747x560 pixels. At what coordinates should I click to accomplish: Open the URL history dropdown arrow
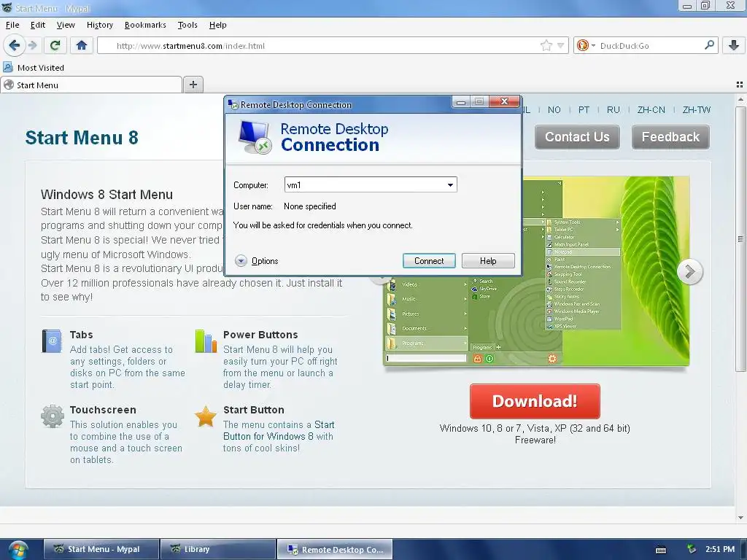pos(561,46)
